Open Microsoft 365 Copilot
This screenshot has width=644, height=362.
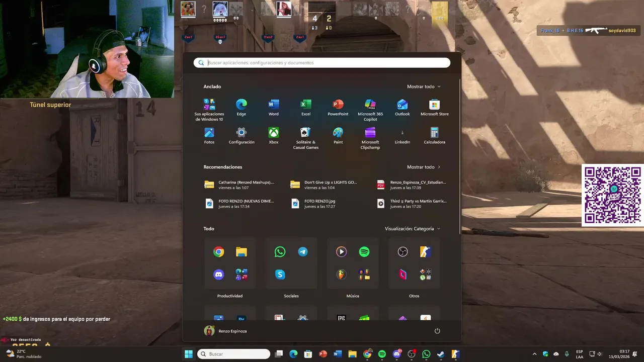pyautogui.click(x=370, y=110)
